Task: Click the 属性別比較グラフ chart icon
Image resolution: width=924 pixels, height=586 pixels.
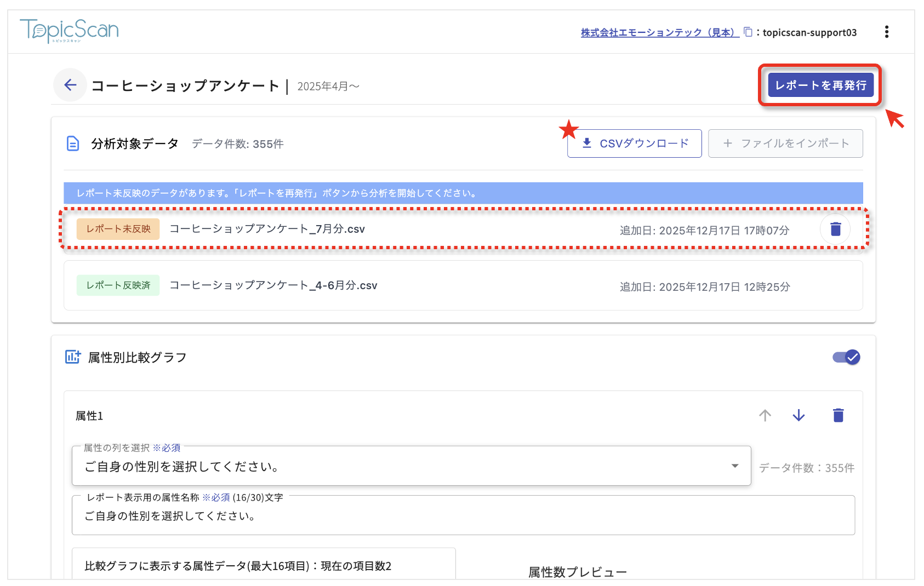Action: 73,357
